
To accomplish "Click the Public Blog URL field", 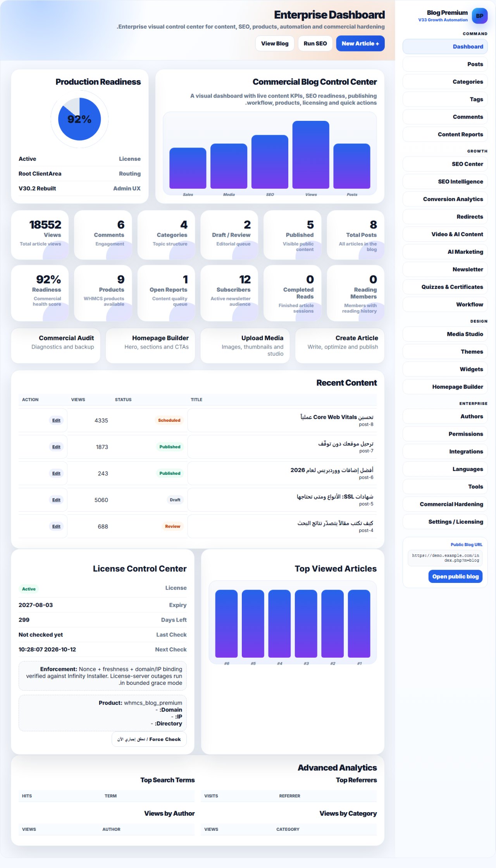I will pos(445,558).
